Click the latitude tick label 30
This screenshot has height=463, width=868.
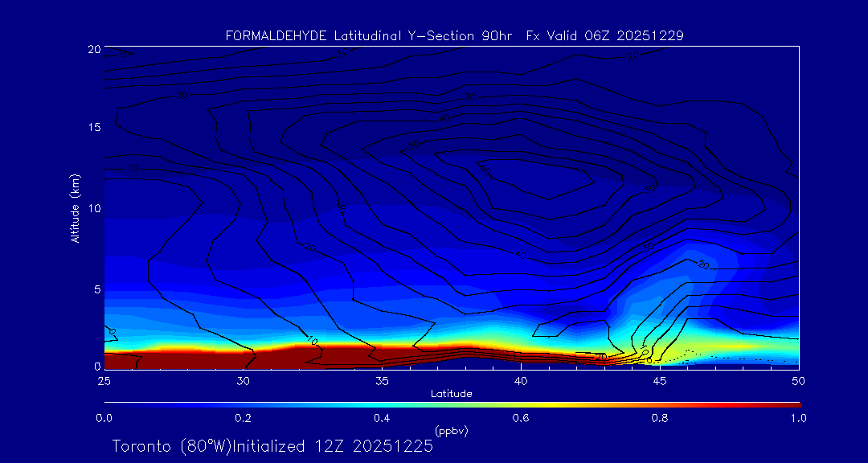(x=243, y=381)
